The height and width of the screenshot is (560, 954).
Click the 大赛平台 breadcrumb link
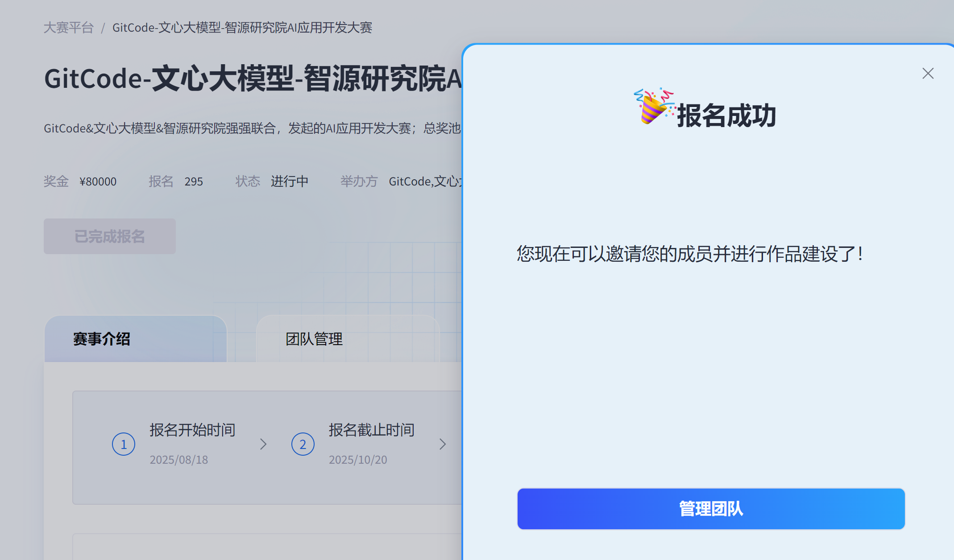click(69, 28)
